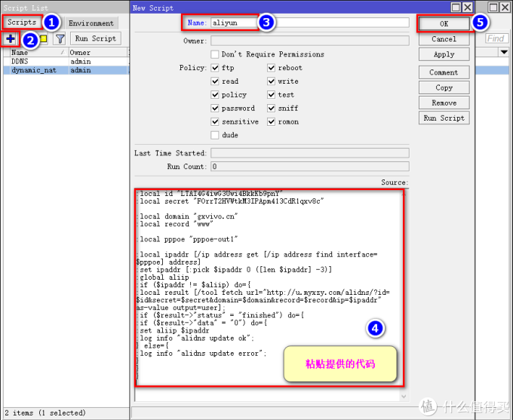This screenshot has width=513, height=420.
Task: Open the dropdown arrow below Find field
Action: (x=504, y=52)
